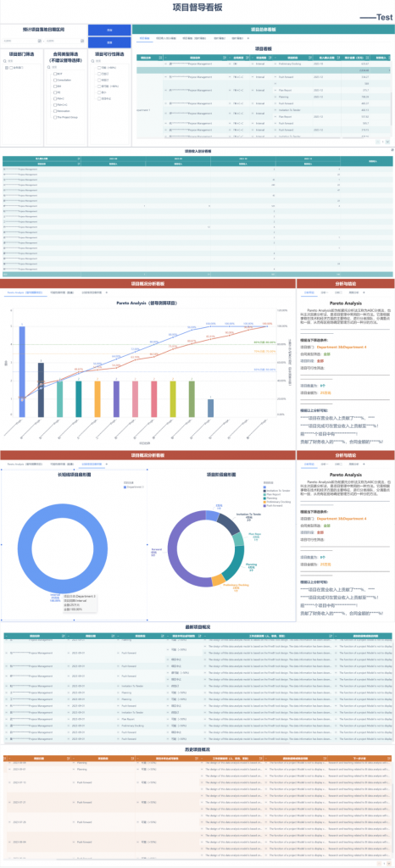395x868 pixels.
Task: Click the blue 重置 reset button
Action: pos(109,42)
